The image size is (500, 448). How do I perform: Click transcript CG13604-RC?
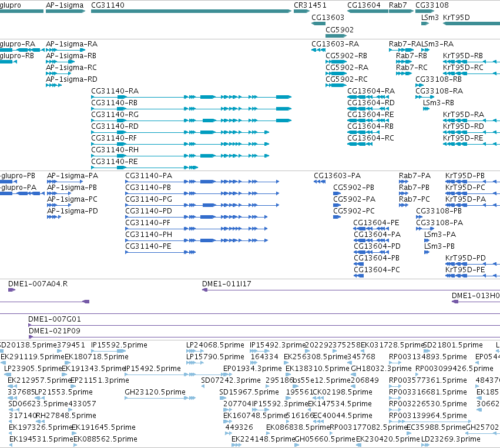[x=360, y=144]
